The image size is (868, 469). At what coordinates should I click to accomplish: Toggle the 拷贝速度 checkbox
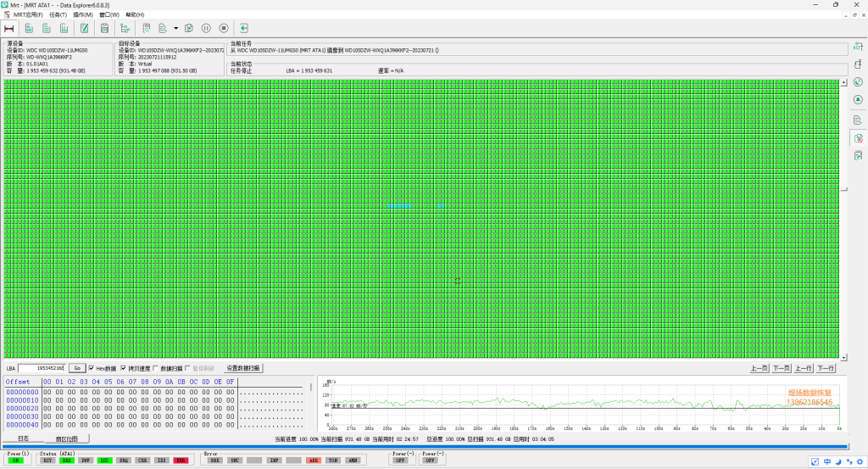[x=124, y=368]
